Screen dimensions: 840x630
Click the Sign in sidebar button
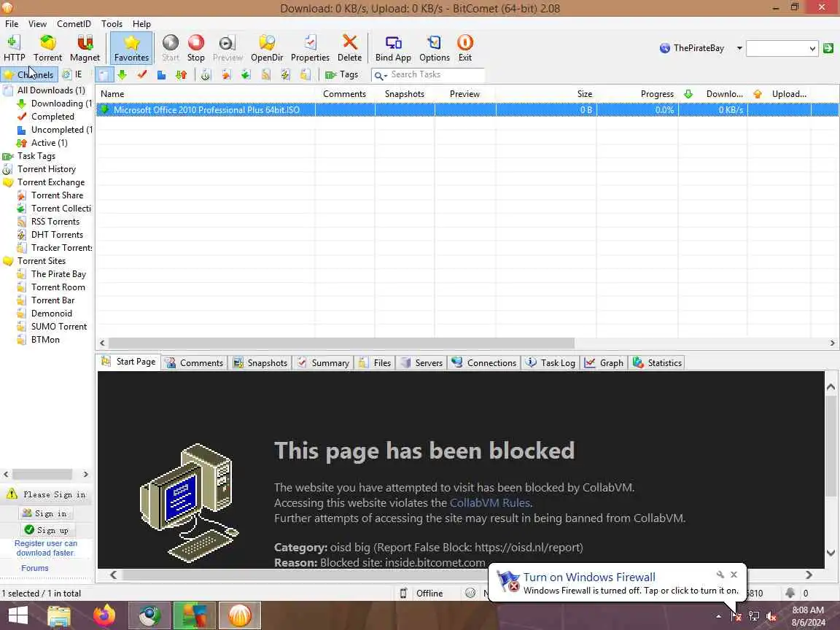[46, 514]
